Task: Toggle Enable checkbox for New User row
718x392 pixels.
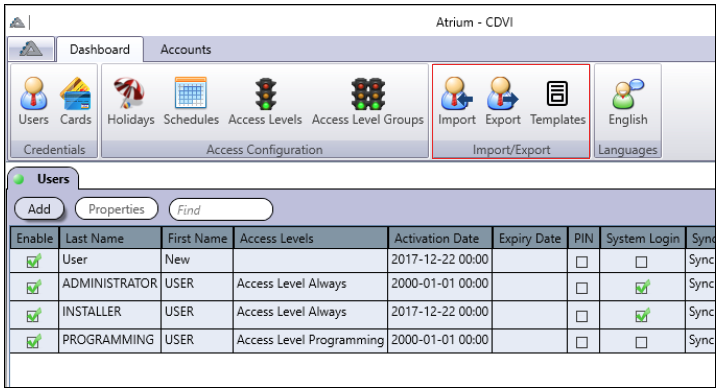Action: pos(34,261)
